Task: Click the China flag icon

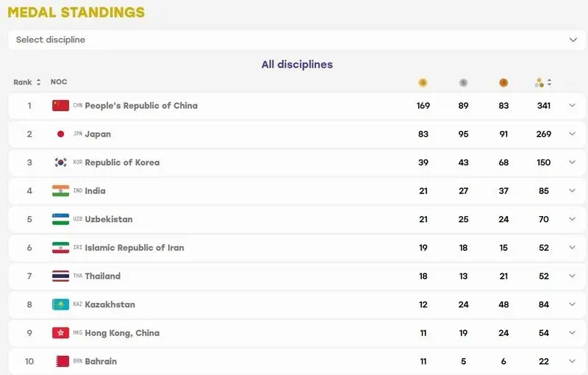Action: (x=60, y=105)
